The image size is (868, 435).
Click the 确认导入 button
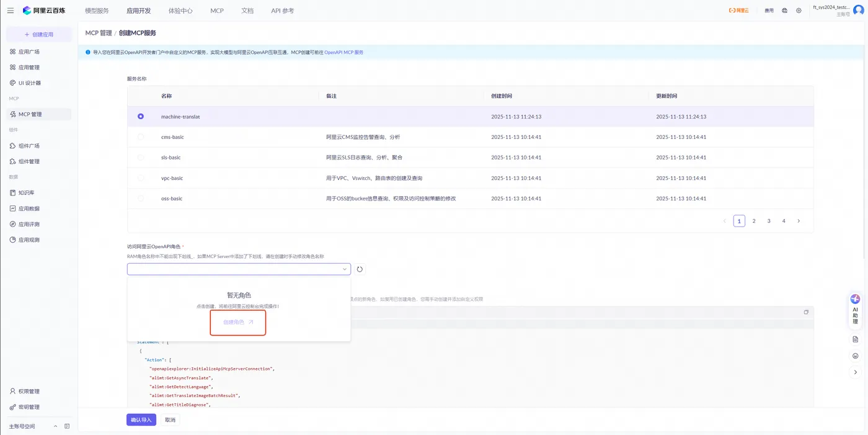coord(141,420)
